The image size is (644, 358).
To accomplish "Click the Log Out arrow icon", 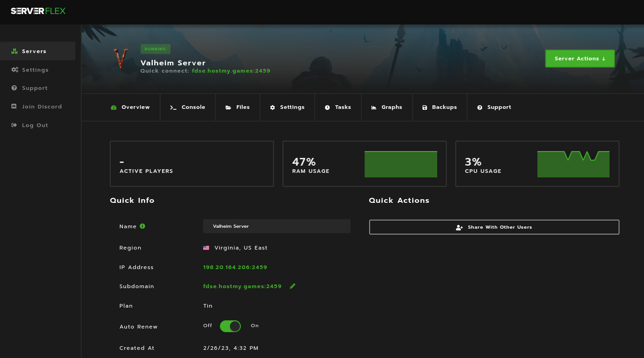I will tap(14, 125).
